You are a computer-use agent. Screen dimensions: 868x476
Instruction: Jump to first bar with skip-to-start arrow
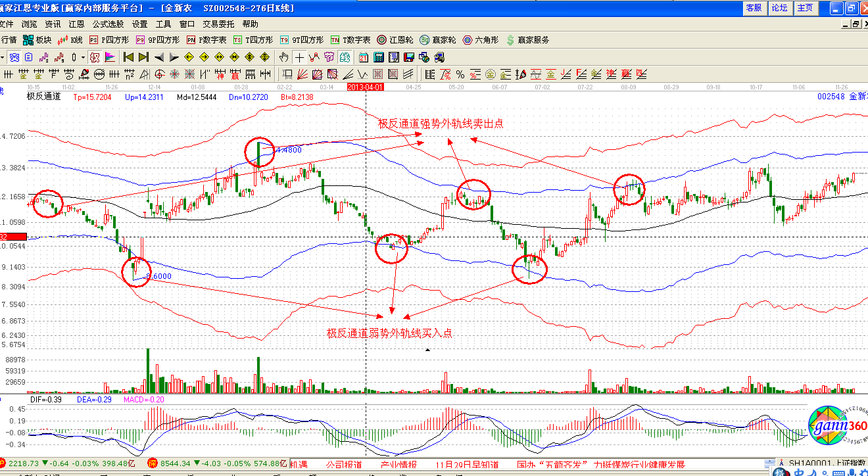(128, 57)
